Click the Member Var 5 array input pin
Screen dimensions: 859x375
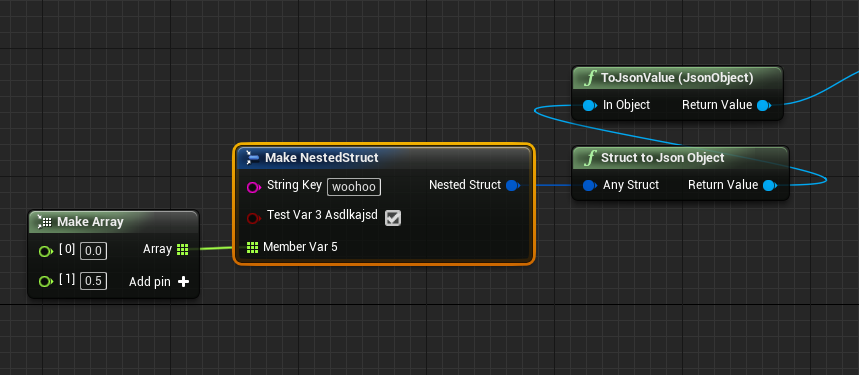[x=252, y=247]
